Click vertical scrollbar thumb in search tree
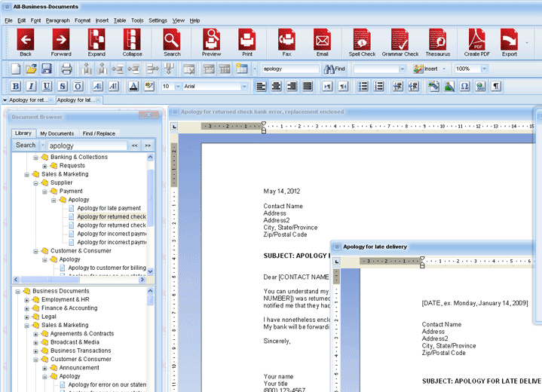Screen dimensions: 542x392 click(150, 197)
